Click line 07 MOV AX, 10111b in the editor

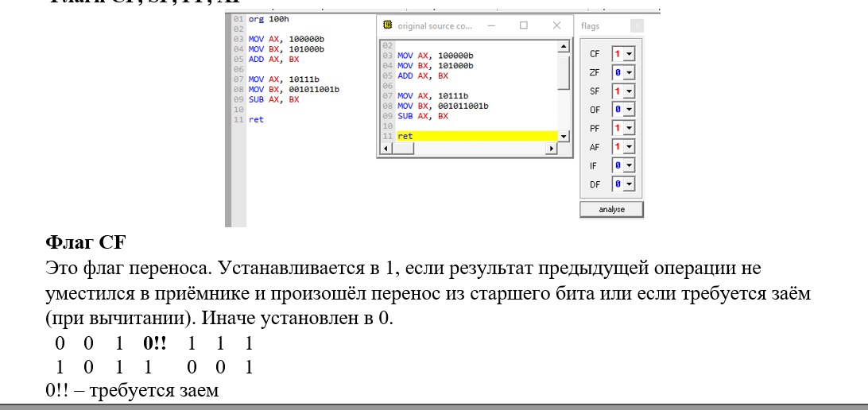pos(284,79)
